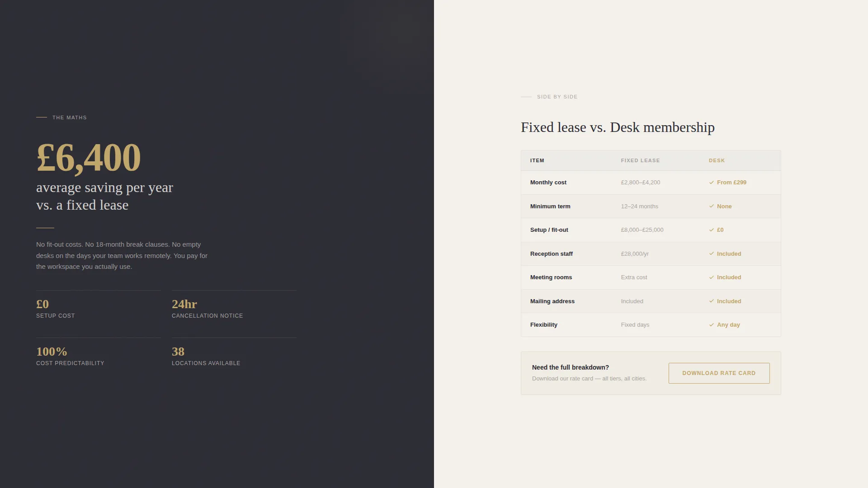Click the 12–24 months cell
The width and height of the screenshot is (868, 488).
(639, 206)
